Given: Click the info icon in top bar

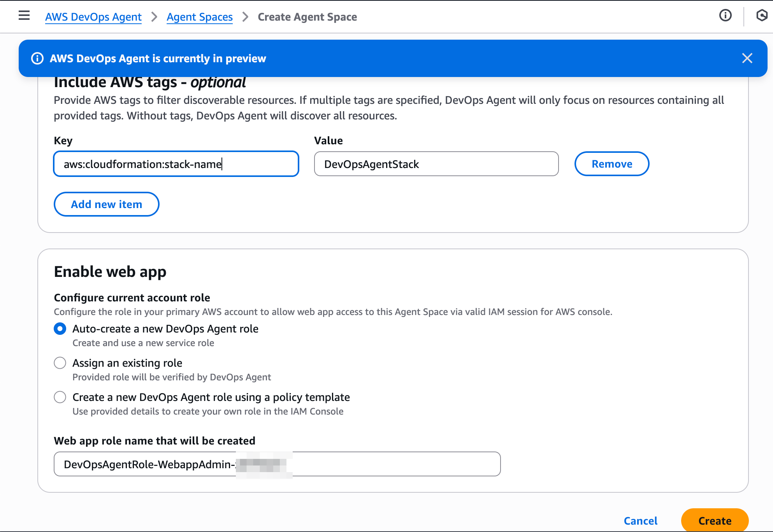Looking at the screenshot, I should pos(725,16).
